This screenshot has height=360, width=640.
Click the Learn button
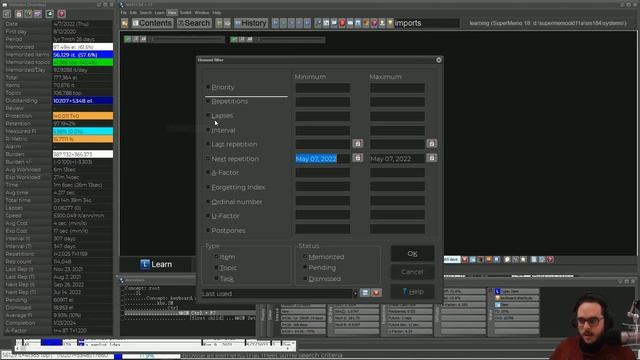[156, 264]
